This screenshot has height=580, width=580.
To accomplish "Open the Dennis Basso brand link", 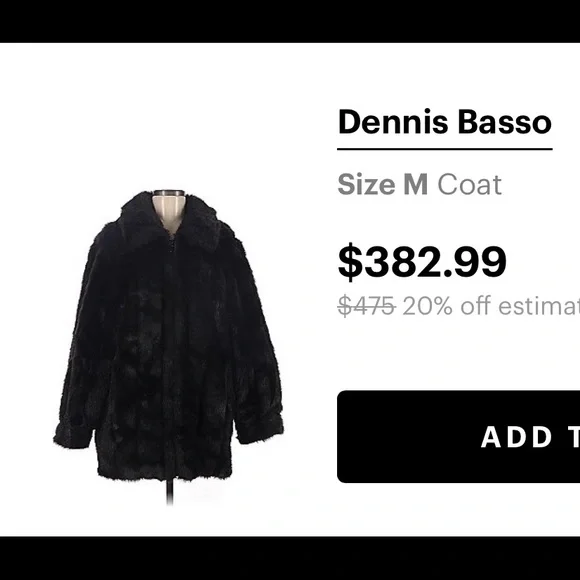I will pos(445,122).
